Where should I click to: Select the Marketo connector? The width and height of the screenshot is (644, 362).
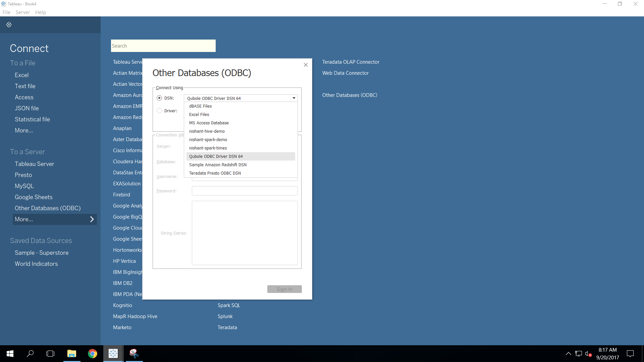[x=122, y=327]
